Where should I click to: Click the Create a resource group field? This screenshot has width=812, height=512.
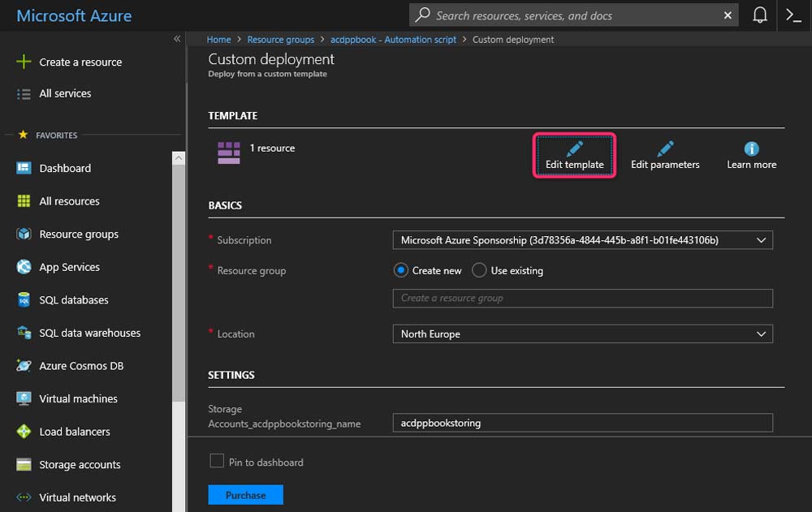coord(582,298)
